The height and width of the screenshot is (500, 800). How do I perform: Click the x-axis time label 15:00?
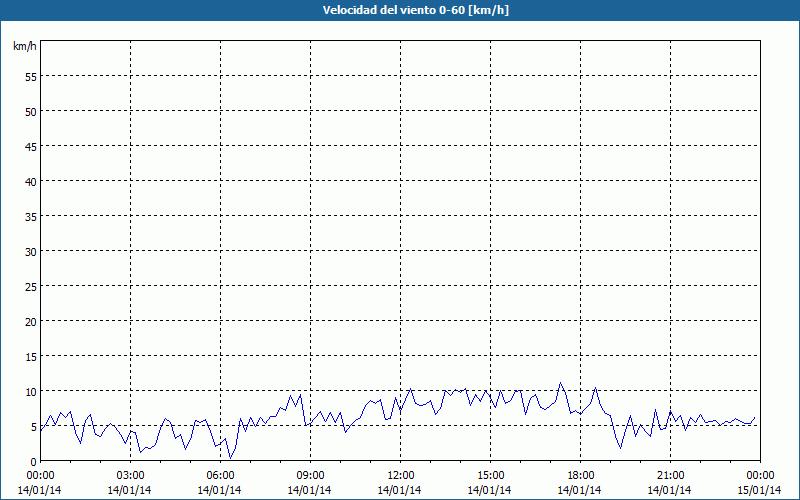pos(490,476)
